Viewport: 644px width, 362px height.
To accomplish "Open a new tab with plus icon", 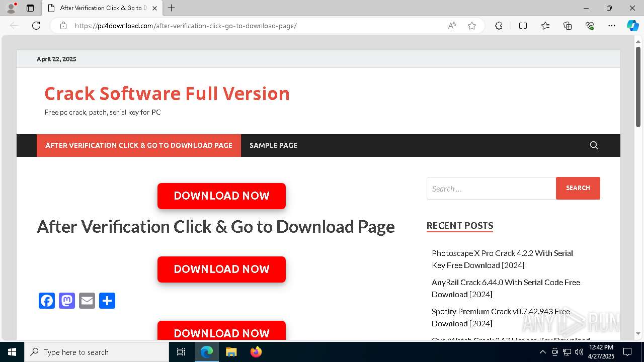I will (172, 8).
